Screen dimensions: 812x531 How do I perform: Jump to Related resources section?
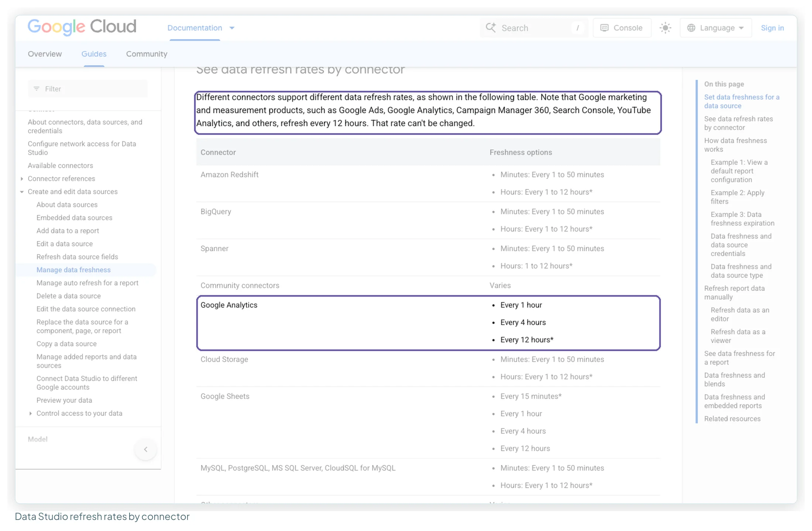coord(732,418)
